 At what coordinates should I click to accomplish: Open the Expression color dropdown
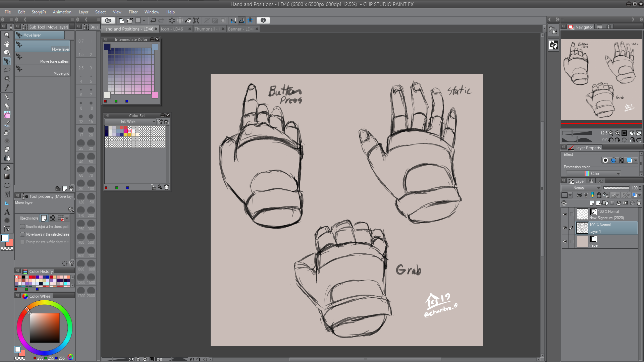pos(593,174)
